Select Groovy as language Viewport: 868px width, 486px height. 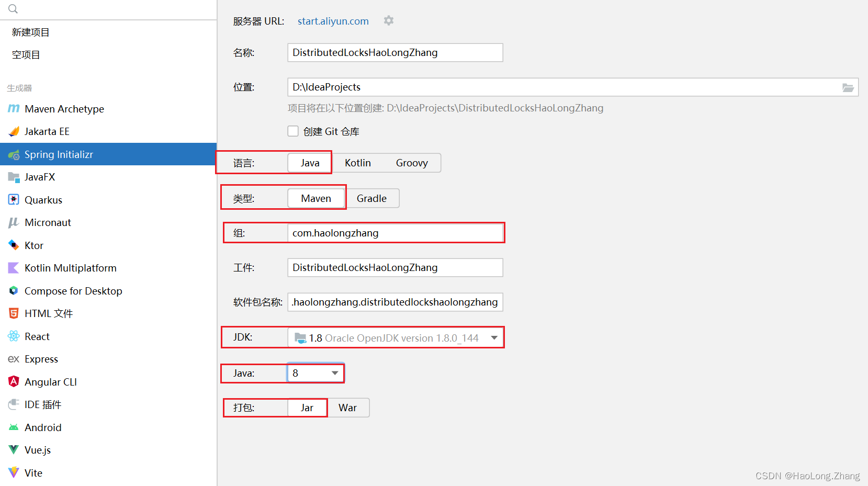click(x=412, y=163)
